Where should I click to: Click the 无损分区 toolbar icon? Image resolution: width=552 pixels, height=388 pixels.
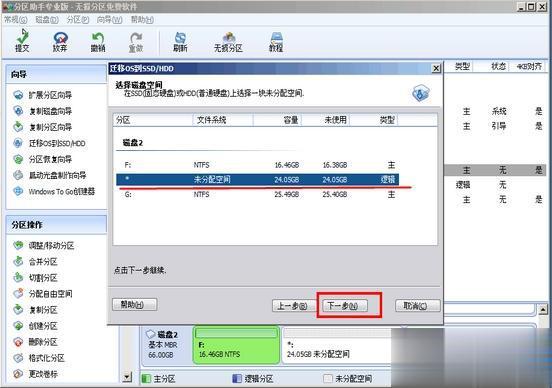[x=228, y=41]
